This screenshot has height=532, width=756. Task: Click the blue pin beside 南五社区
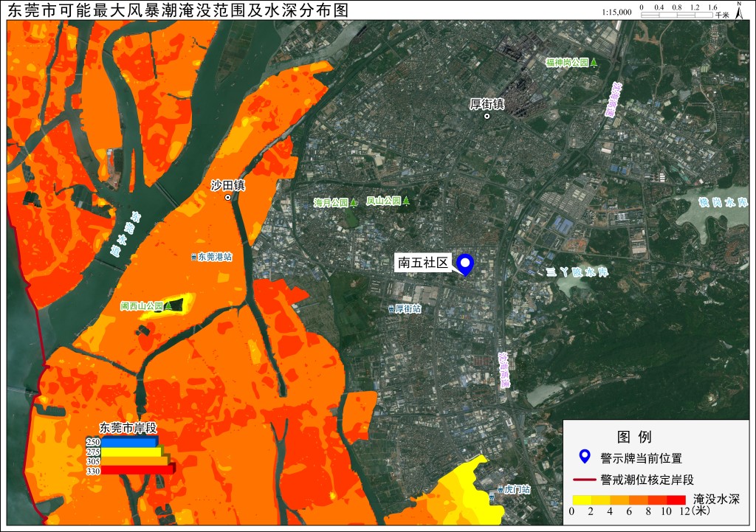pyautogui.click(x=465, y=265)
